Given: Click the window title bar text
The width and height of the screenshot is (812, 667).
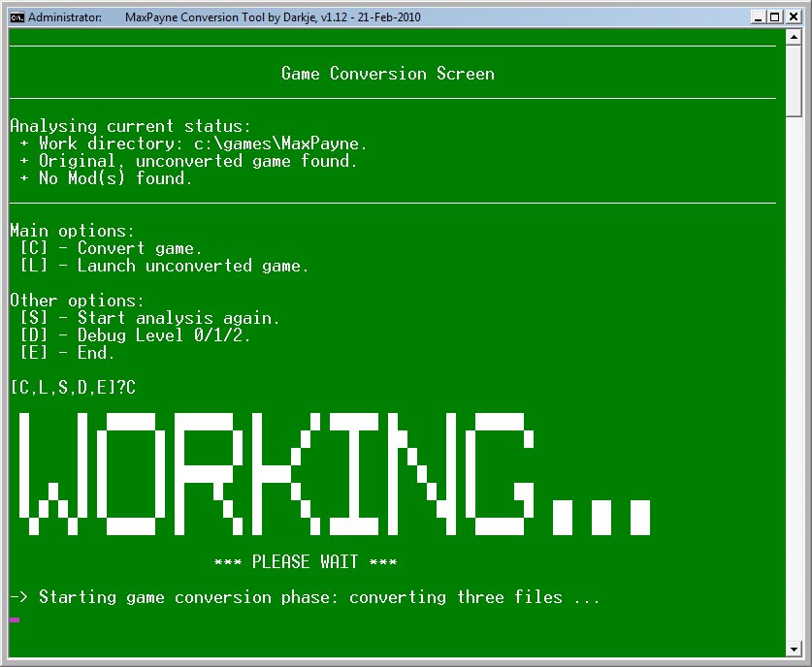Looking at the screenshot, I should [224, 17].
